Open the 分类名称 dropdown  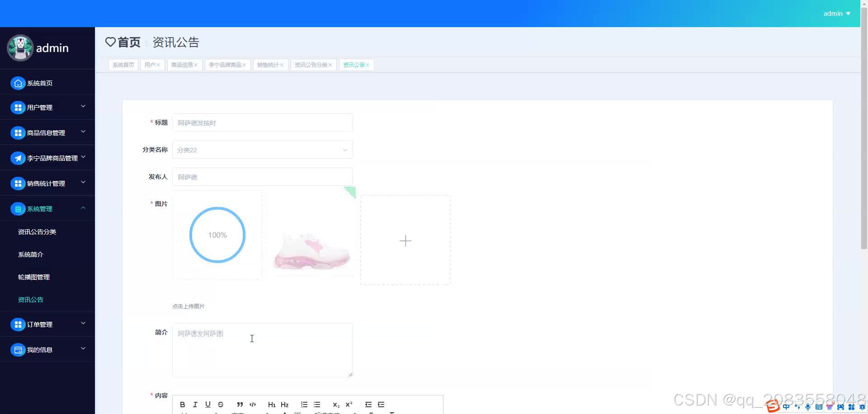(262, 150)
